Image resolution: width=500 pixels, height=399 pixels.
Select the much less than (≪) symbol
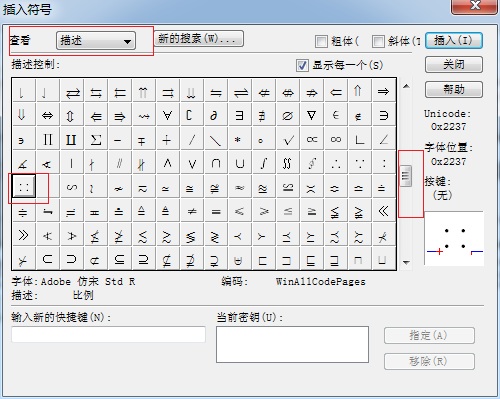click(x=383, y=211)
